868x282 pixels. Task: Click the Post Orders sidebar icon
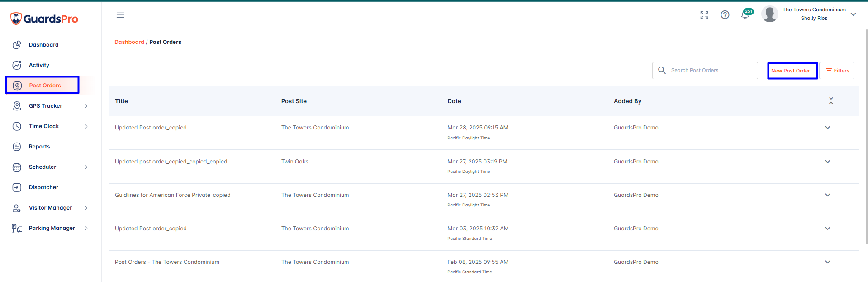tap(17, 86)
